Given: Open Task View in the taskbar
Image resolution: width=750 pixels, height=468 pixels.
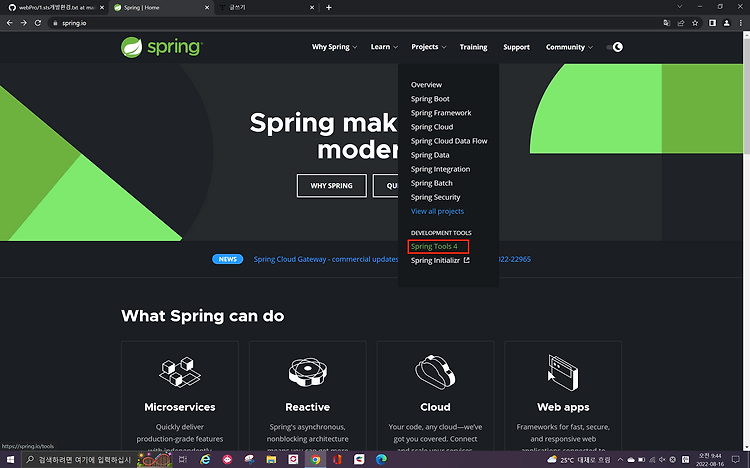Looking at the screenshot, I should pyautogui.click(x=183, y=459).
